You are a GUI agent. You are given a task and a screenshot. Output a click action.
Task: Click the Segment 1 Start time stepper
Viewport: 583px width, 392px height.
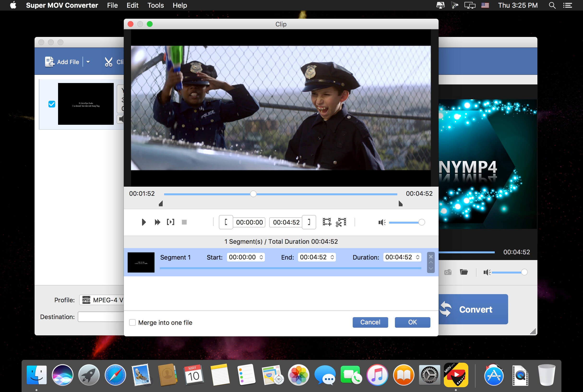point(261,257)
